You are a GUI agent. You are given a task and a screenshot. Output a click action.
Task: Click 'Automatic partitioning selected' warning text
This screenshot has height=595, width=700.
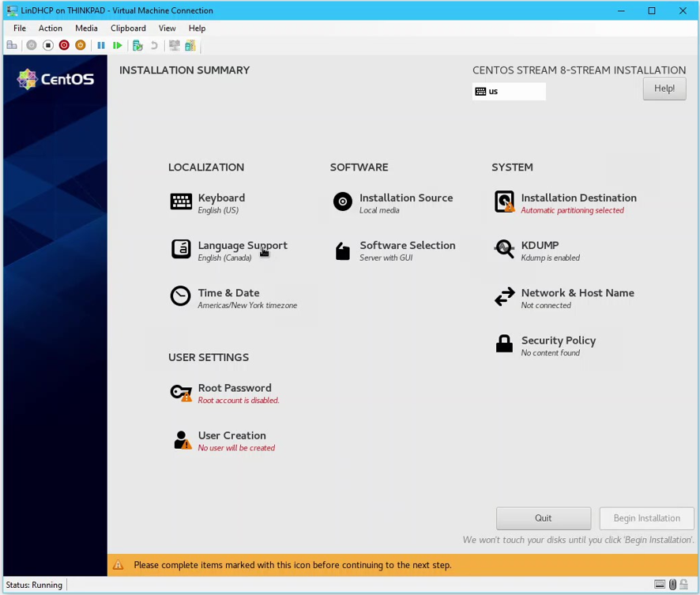coord(572,210)
